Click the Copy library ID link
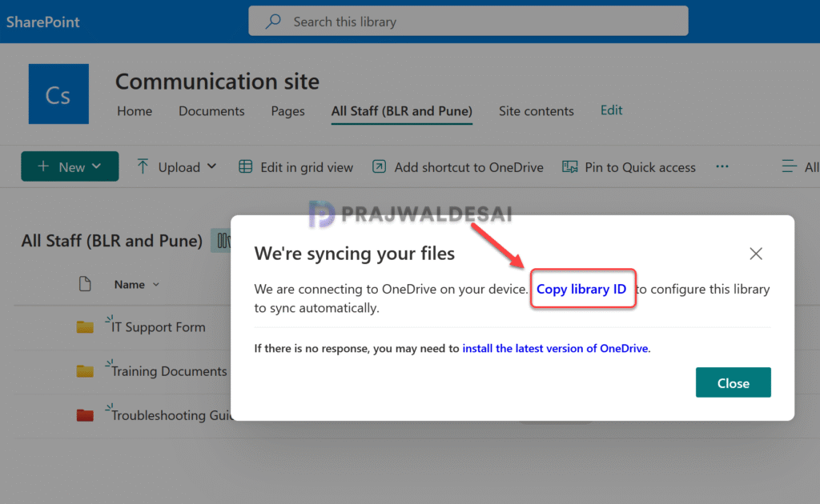This screenshot has height=504, width=820. tap(581, 289)
